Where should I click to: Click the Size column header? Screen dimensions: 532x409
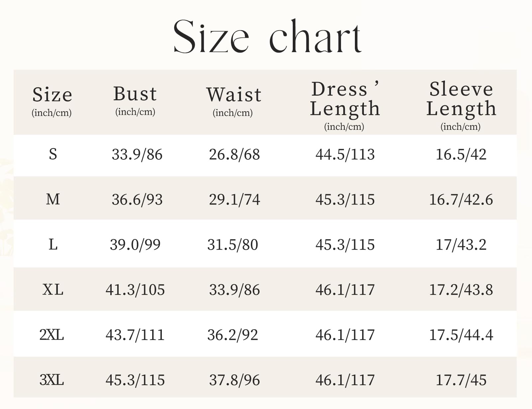pyautogui.click(x=52, y=95)
